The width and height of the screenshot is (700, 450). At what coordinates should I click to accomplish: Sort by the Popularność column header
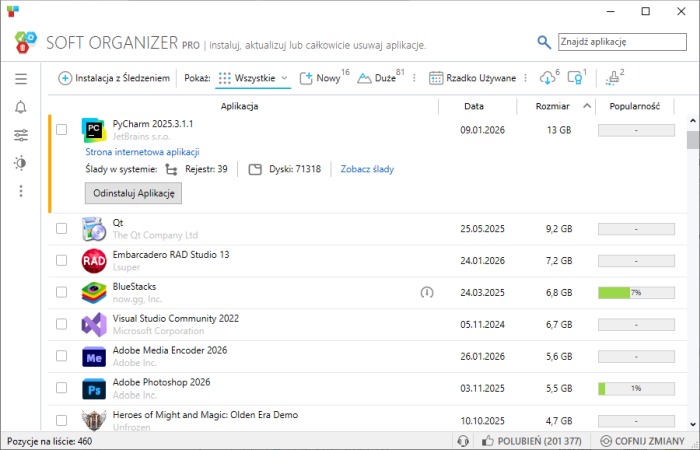(x=634, y=106)
